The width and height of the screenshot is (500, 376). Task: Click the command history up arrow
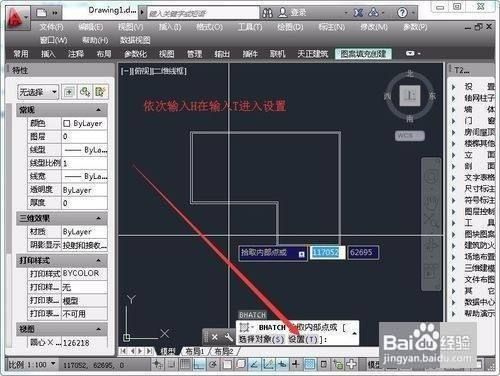pyautogui.click(x=354, y=333)
